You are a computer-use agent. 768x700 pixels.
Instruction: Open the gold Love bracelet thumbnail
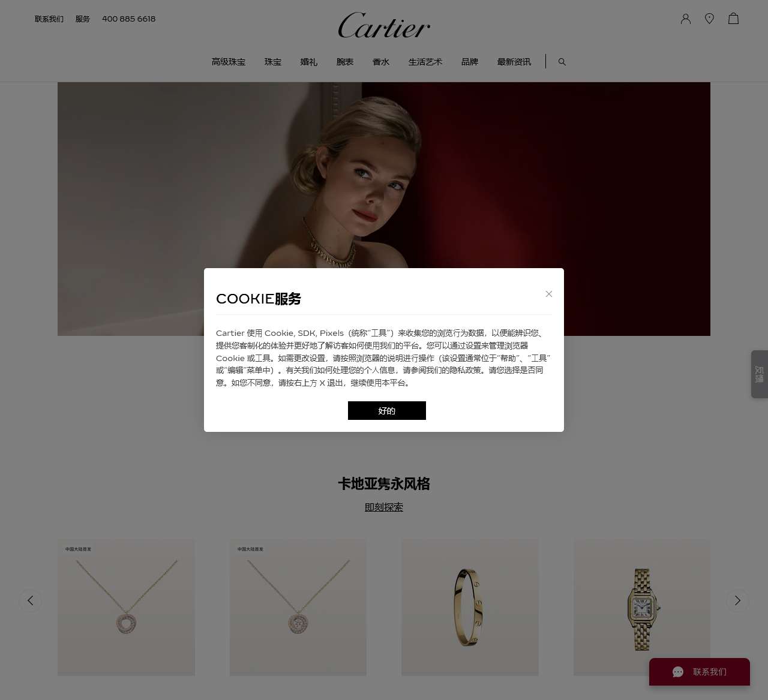(470, 607)
